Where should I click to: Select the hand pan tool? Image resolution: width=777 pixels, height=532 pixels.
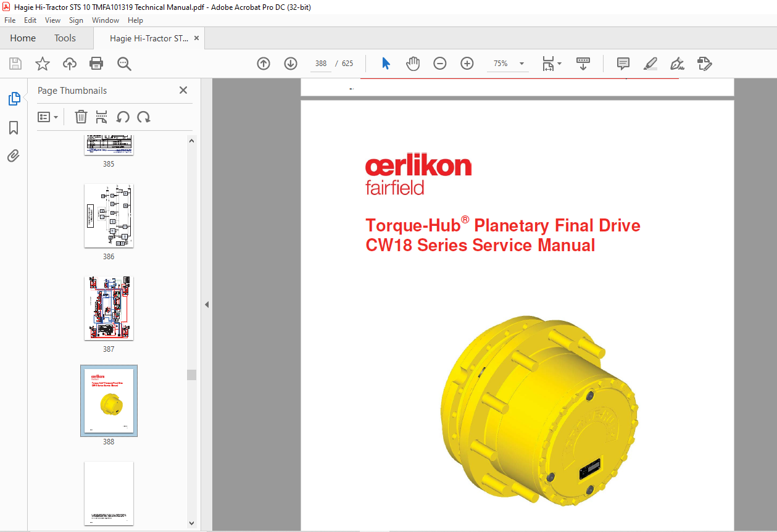(413, 64)
